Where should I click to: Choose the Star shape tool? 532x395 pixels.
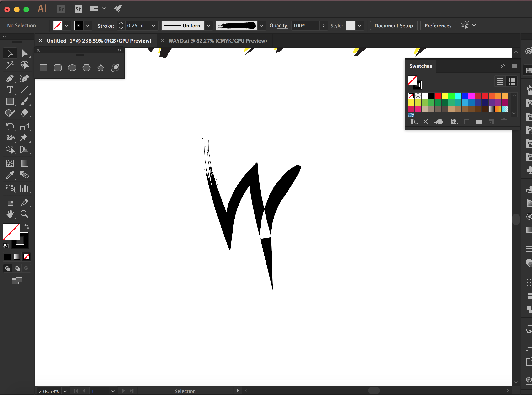[x=101, y=68]
